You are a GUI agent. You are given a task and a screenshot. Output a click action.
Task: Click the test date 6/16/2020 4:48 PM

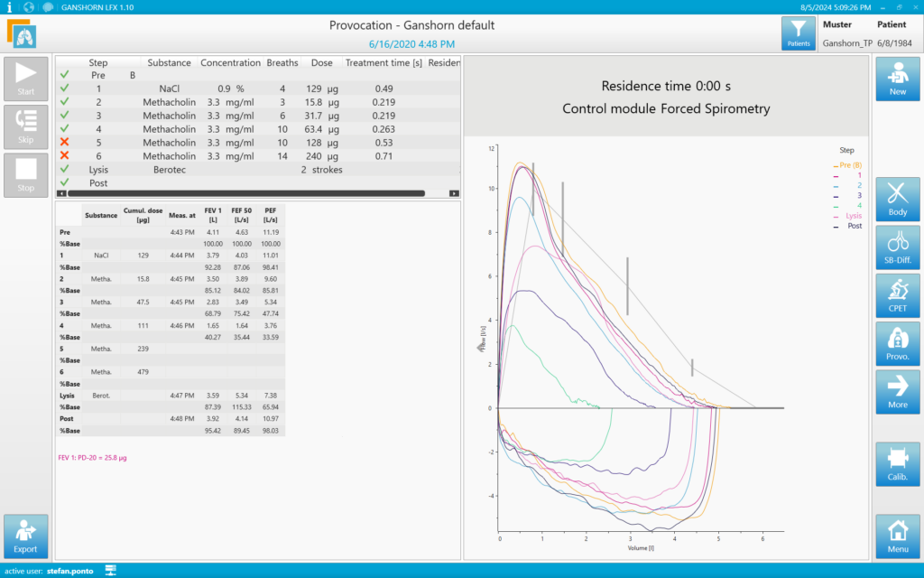pos(411,44)
